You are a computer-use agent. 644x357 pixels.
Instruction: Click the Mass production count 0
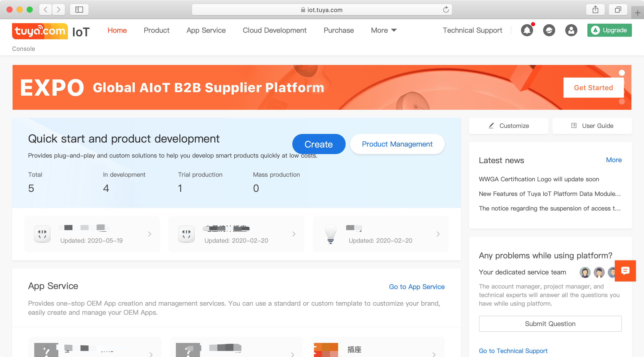coord(256,188)
